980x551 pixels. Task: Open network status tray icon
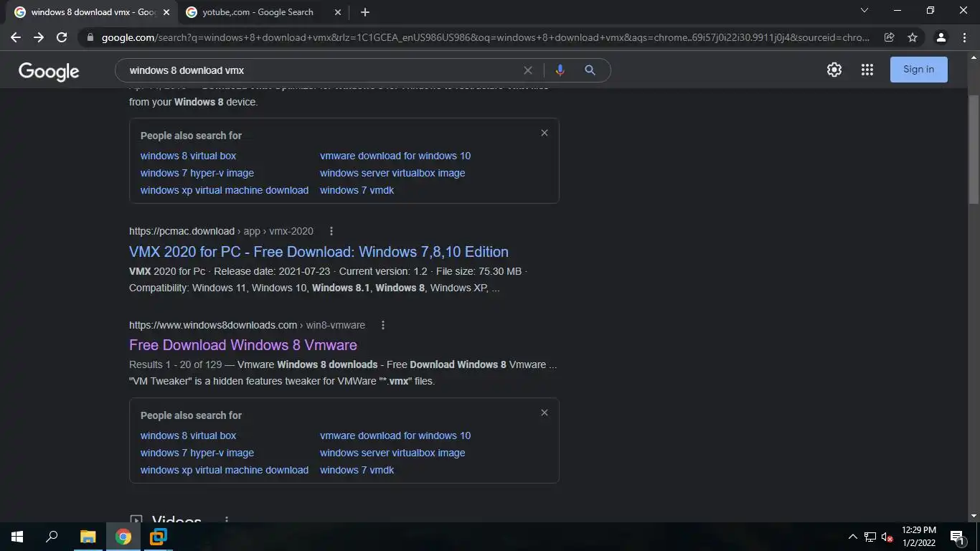click(x=870, y=537)
